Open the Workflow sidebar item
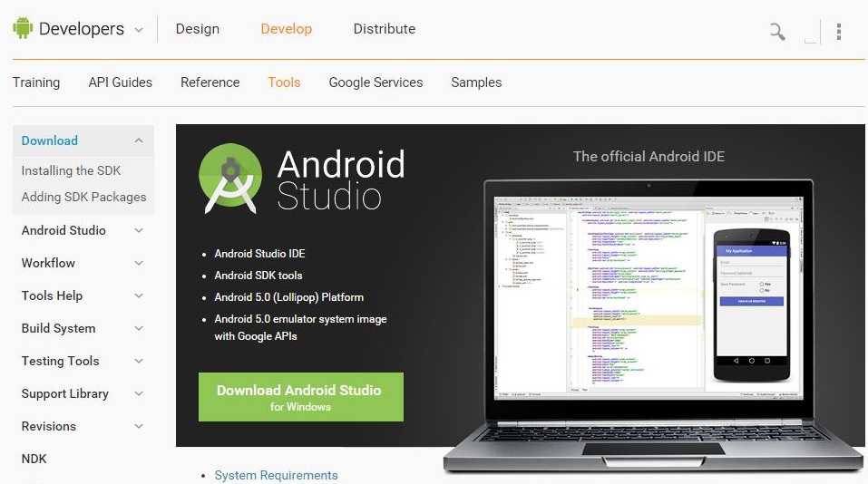The height and width of the screenshot is (484, 868). 48,263
